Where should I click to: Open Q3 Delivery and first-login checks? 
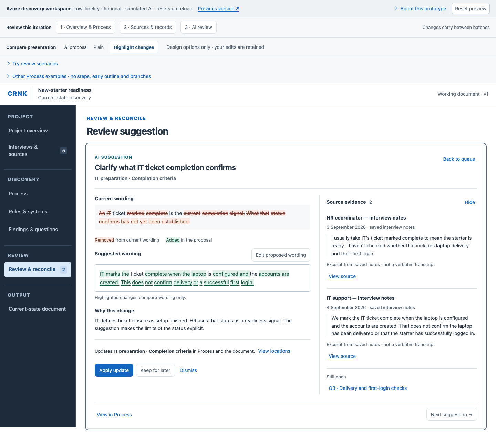tap(368, 388)
